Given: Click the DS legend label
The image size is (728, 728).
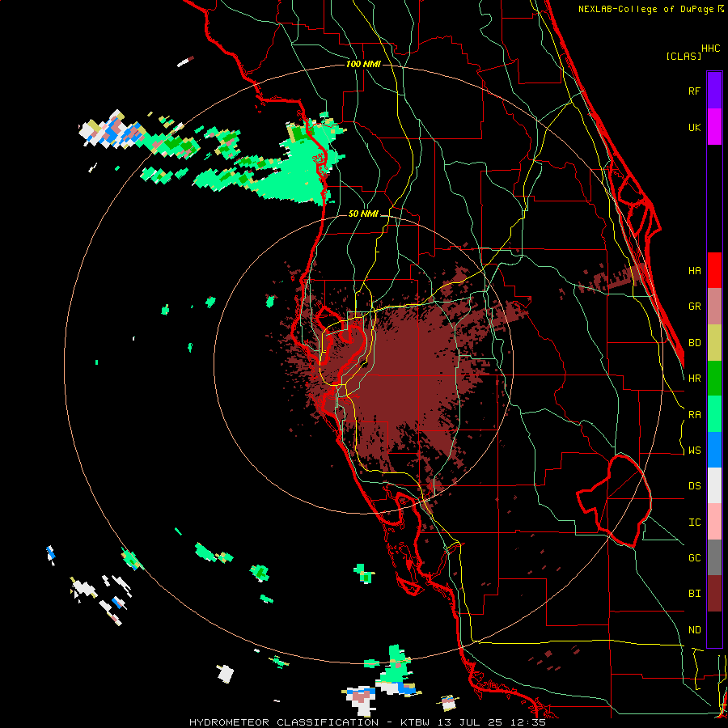Looking at the screenshot, I should pyautogui.click(x=694, y=486).
